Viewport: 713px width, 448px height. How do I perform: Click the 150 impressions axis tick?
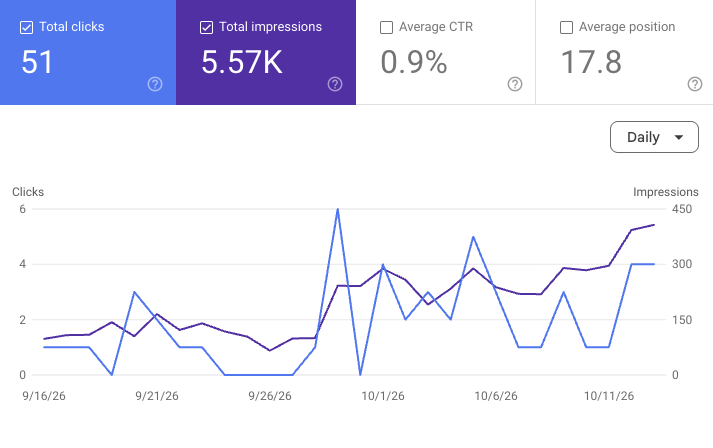(x=682, y=320)
